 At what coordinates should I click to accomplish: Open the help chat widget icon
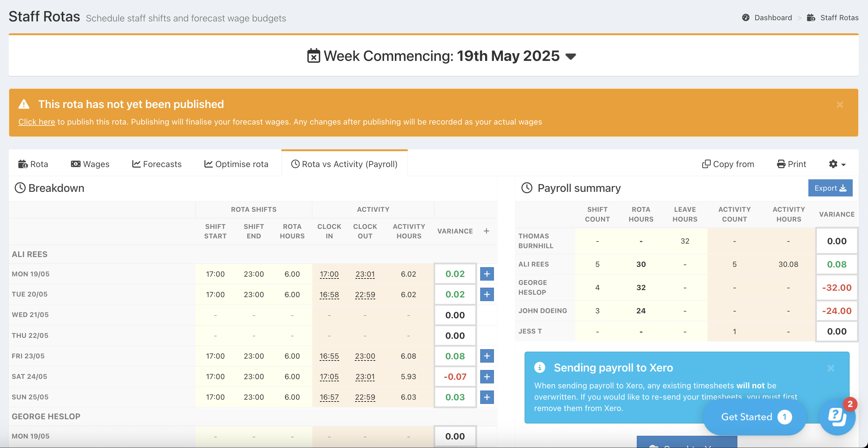click(837, 417)
